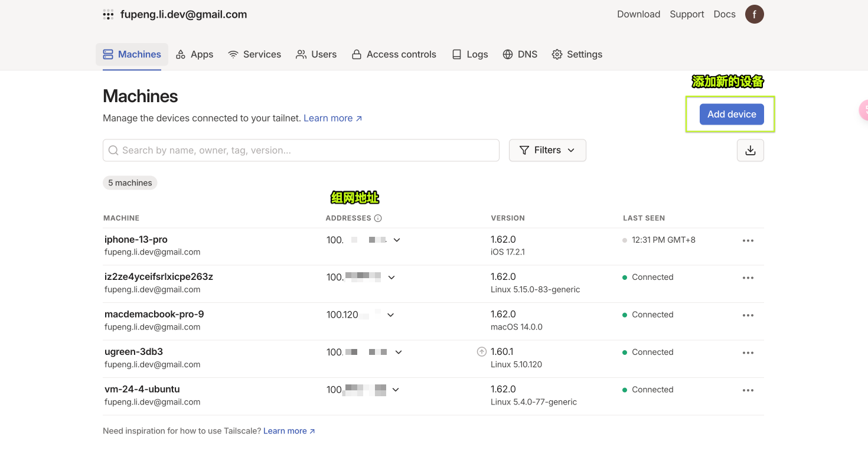Click the MACHINE column header
Image resolution: width=868 pixels, height=473 pixels.
click(x=122, y=218)
